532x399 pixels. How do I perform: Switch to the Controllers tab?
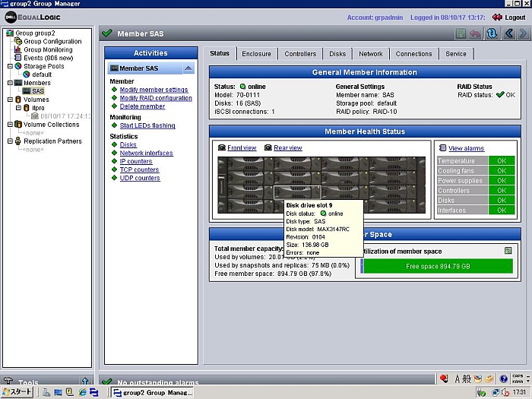(x=300, y=54)
